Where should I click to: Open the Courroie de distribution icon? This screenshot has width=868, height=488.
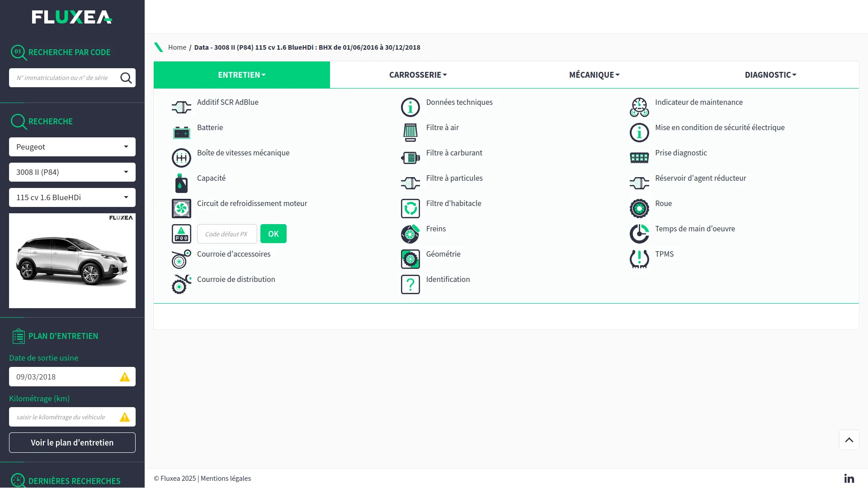coord(181,284)
